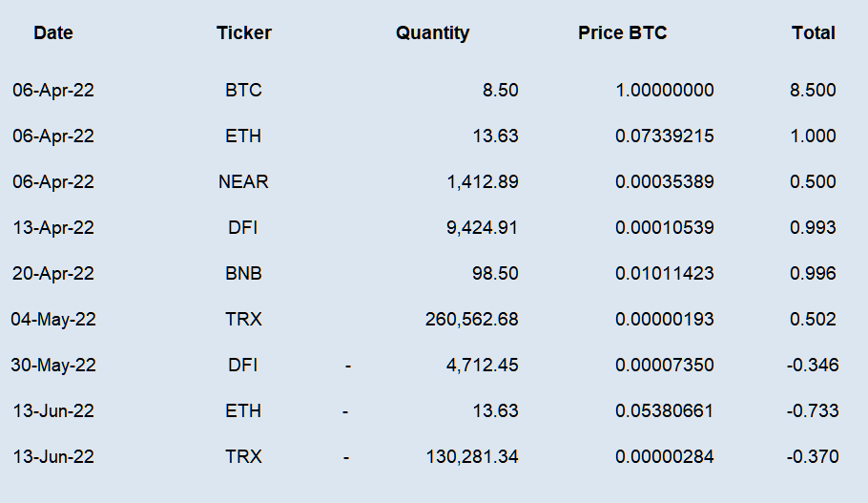The width and height of the screenshot is (868, 503).
Task: Click the 04-May-22 date cell
Action: 53,319
